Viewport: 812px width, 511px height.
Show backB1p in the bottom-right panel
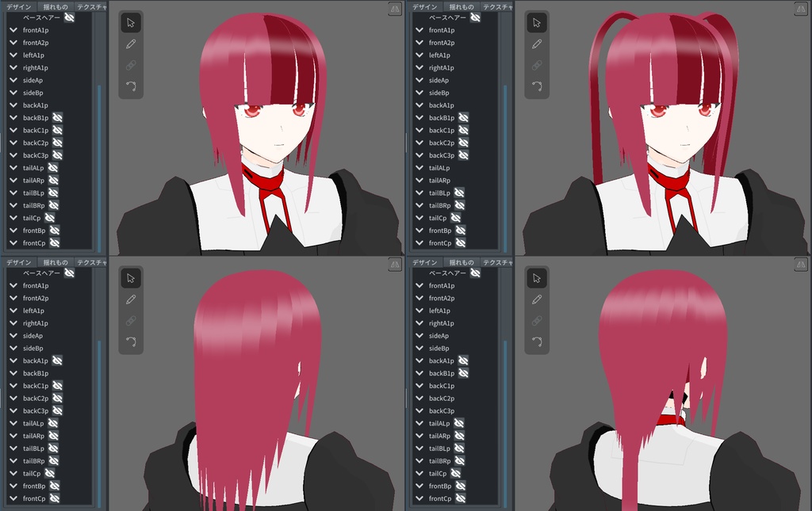463,373
